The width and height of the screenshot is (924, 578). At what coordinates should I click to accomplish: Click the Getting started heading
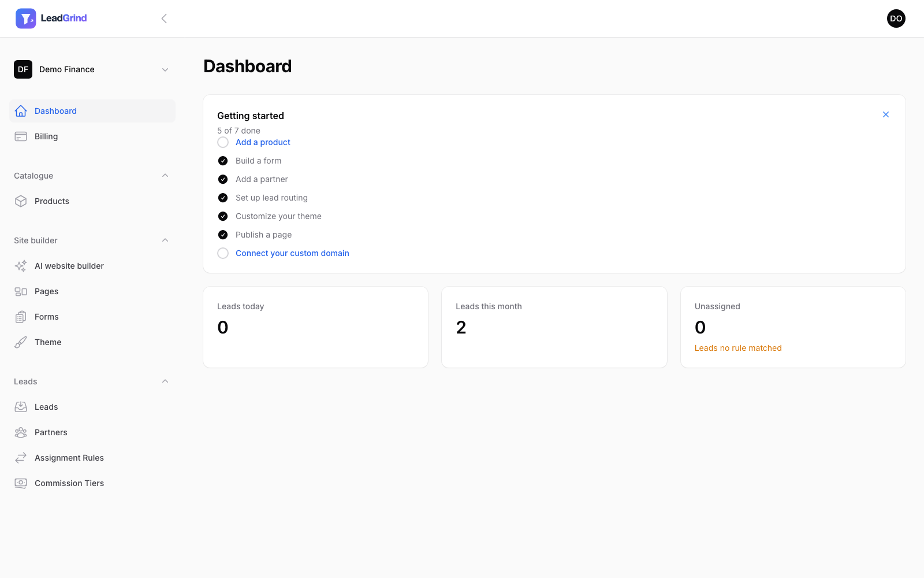(x=251, y=116)
